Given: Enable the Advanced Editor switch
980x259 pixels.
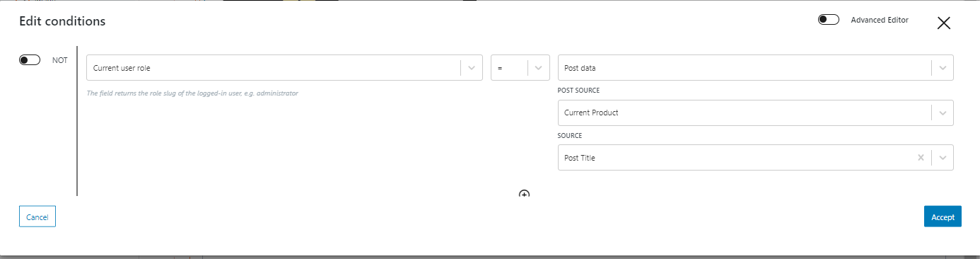Looking at the screenshot, I should click(x=828, y=20).
